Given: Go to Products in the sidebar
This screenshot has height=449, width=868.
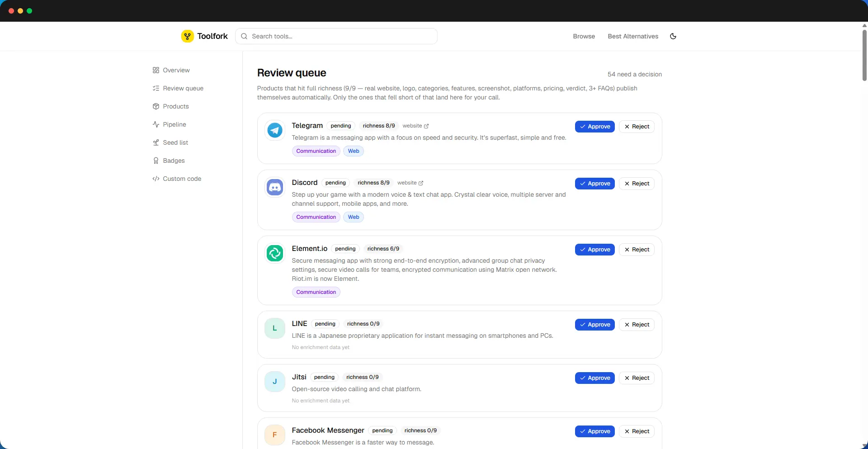Looking at the screenshot, I should (171, 106).
